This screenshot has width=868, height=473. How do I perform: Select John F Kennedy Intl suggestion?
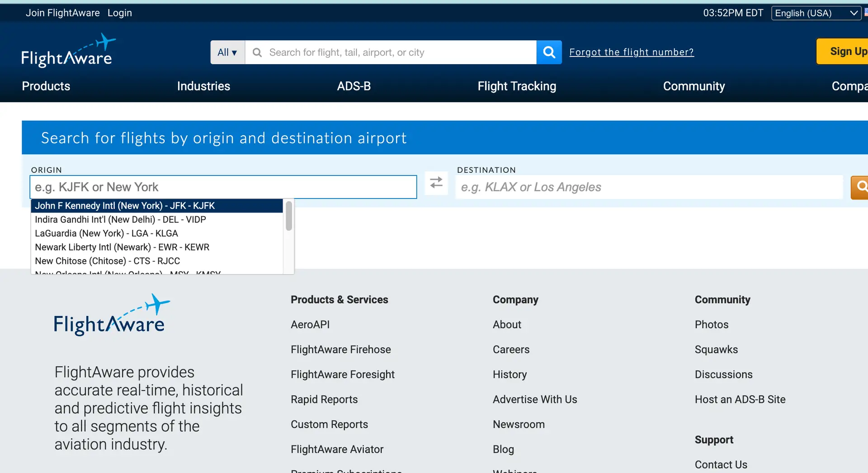pyautogui.click(x=157, y=206)
